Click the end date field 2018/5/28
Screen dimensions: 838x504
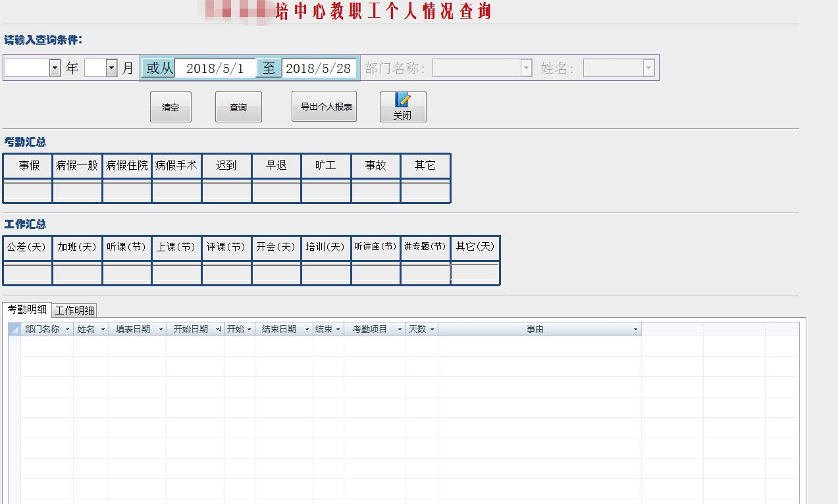tap(319, 68)
